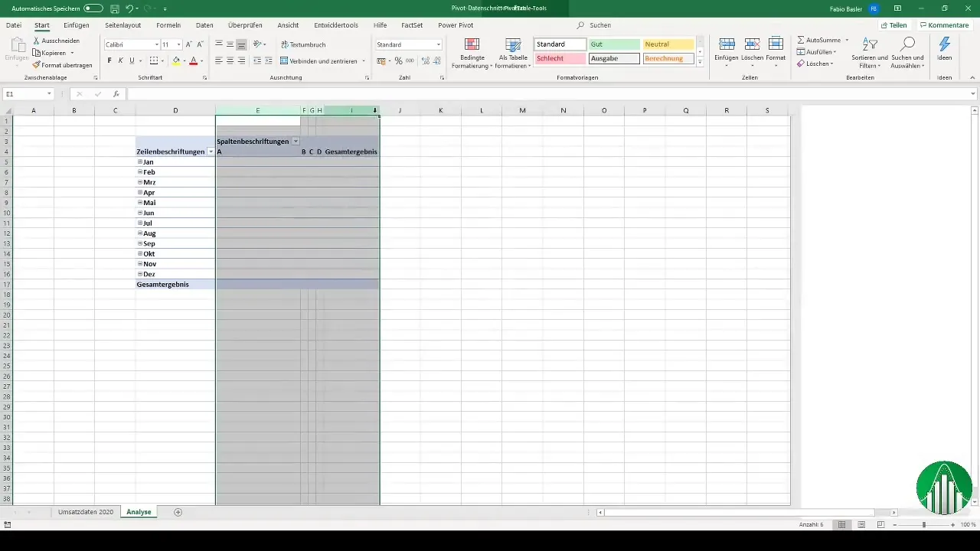
Task: Open Suchen und Auswählen
Action: [x=908, y=53]
